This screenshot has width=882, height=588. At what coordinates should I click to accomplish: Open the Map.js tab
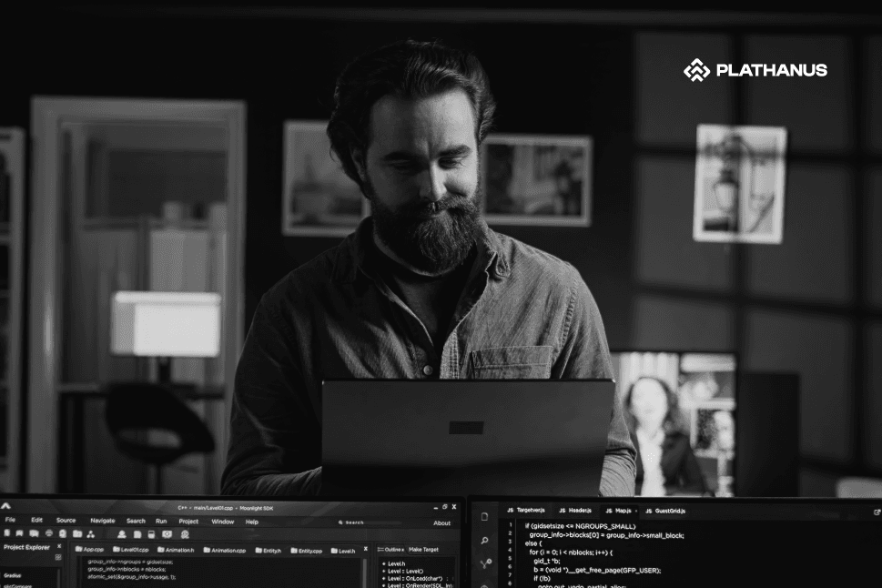pos(618,511)
